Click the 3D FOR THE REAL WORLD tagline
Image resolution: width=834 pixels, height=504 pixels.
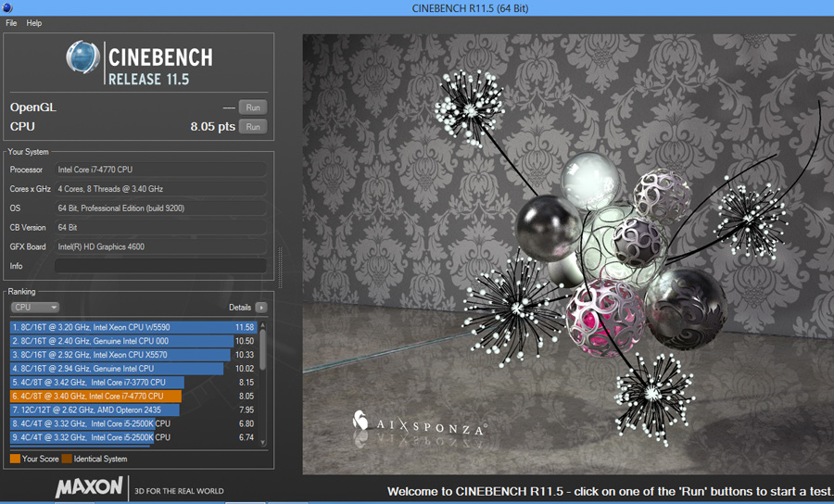pos(179,491)
